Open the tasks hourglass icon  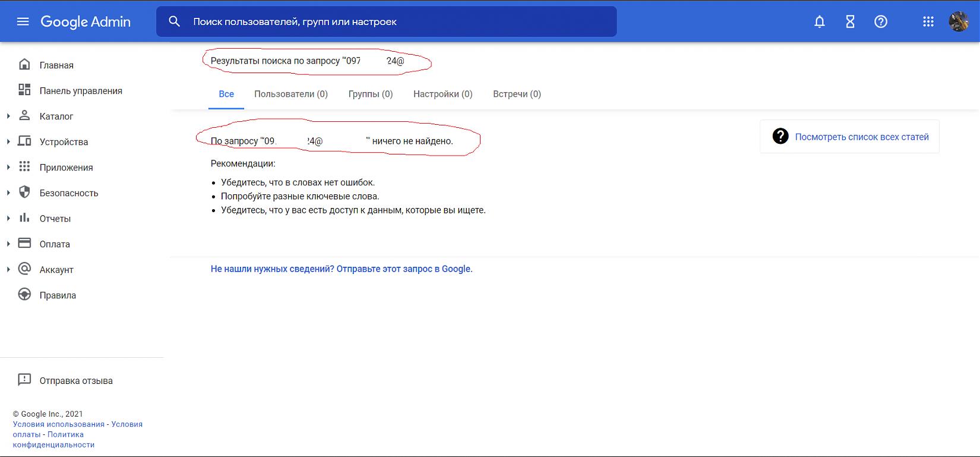[x=850, y=22]
